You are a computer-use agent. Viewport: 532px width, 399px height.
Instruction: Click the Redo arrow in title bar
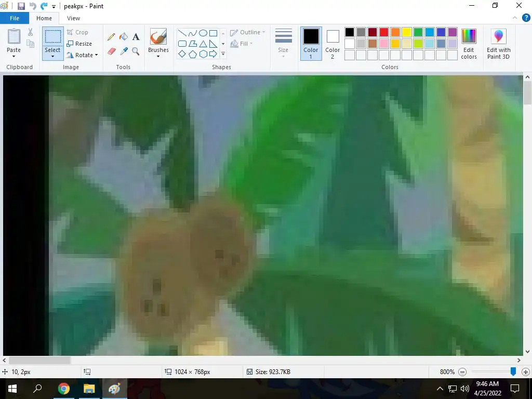[44, 6]
